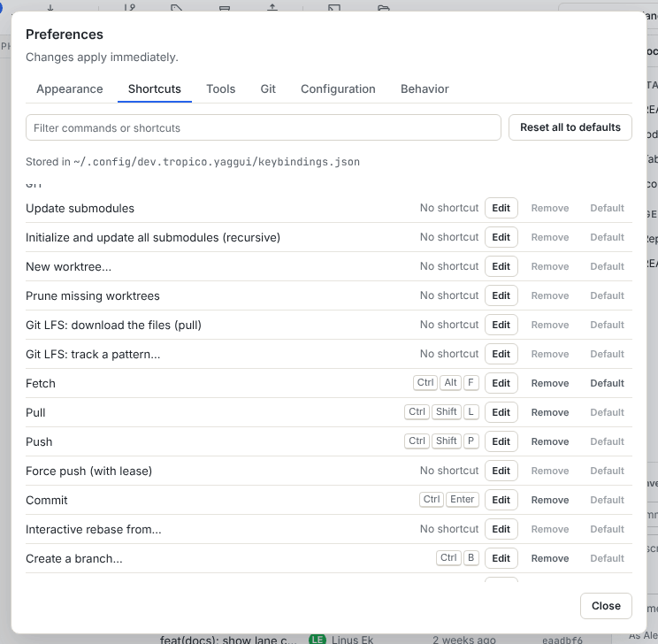Viewport: 658px width, 644px height.
Task: Edit shortcut for Interactive rebase from...
Action: (x=501, y=529)
